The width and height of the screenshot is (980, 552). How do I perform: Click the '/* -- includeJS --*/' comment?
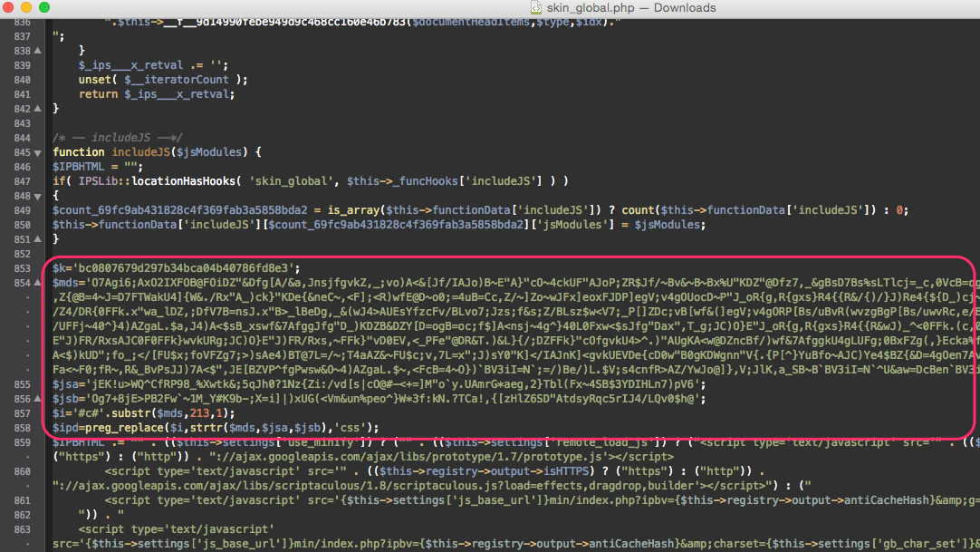[x=118, y=138]
